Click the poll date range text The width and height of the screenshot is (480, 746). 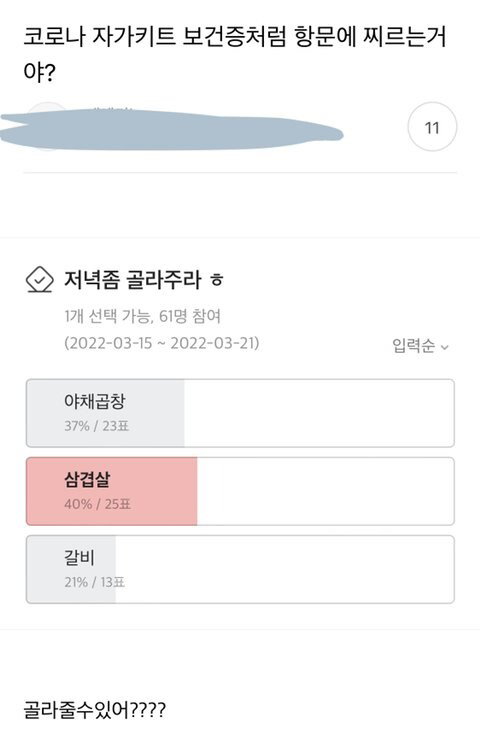point(162,343)
